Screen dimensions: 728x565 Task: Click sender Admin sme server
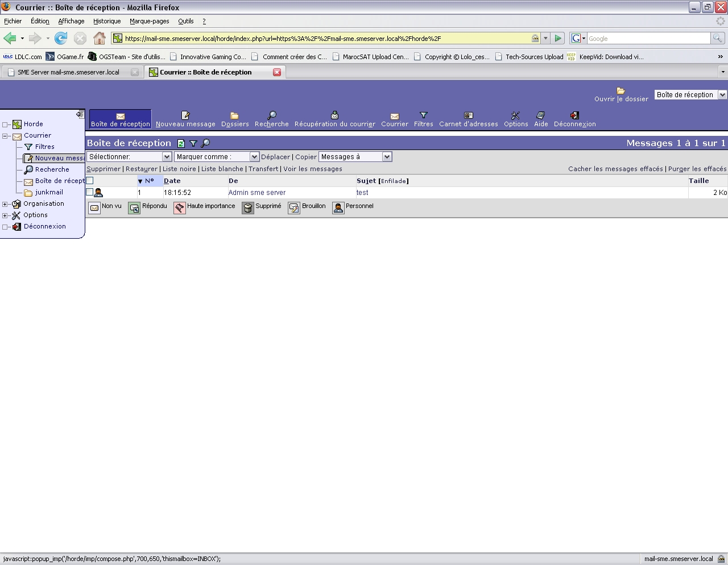tap(257, 193)
